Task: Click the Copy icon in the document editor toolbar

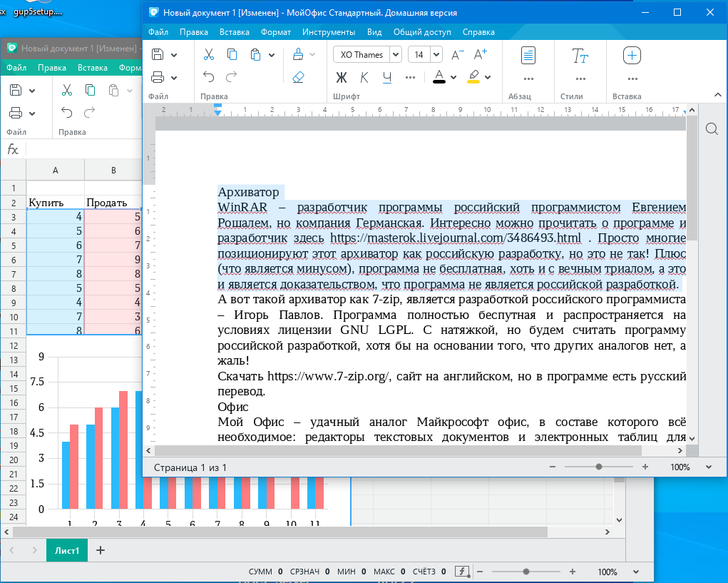Action: (232, 54)
